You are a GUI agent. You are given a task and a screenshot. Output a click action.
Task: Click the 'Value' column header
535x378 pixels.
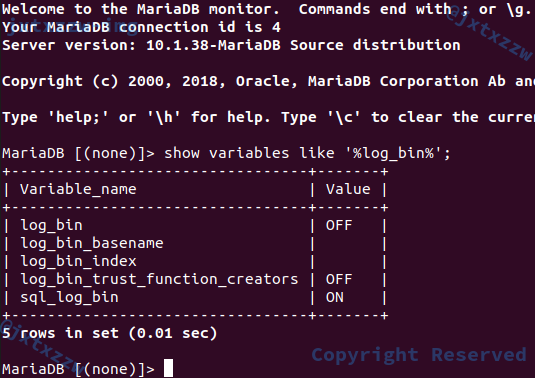coord(348,189)
